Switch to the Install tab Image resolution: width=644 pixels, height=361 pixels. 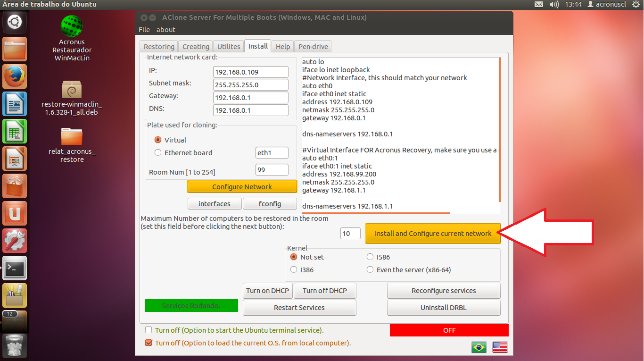(258, 46)
